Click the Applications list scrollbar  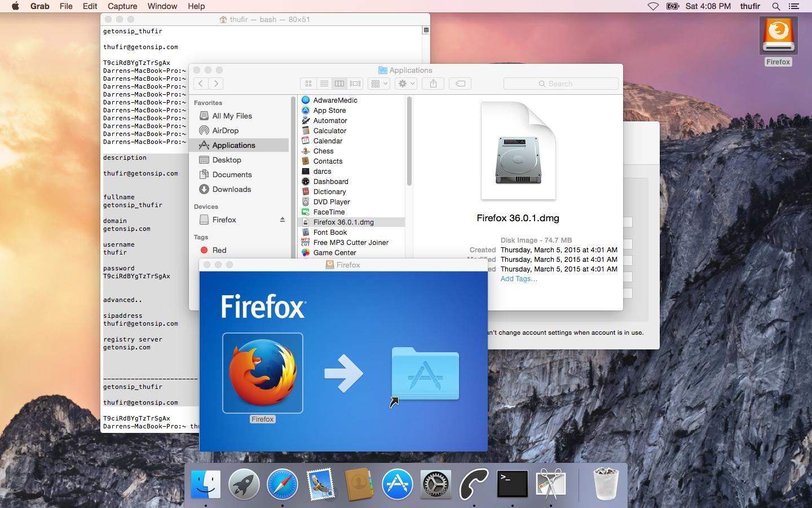pyautogui.click(x=409, y=141)
